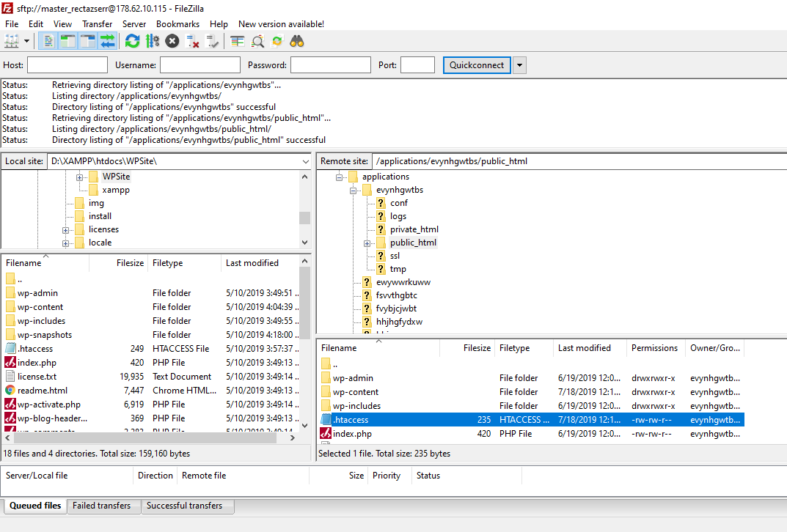Screen dimensions: 787x532
Task: Focus the Password input field
Action: pos(331,65)
